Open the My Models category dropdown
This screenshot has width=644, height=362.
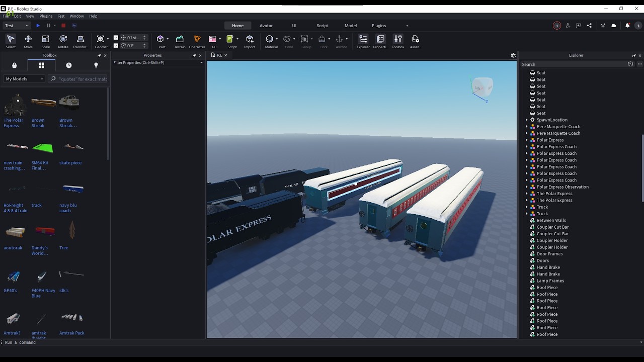[x=24, y=79]
